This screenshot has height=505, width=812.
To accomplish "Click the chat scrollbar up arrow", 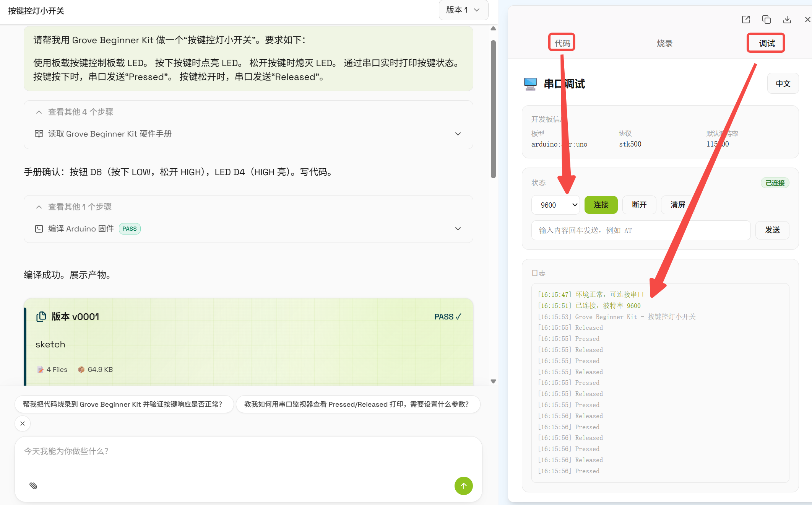I will click(x=493, y=29).
